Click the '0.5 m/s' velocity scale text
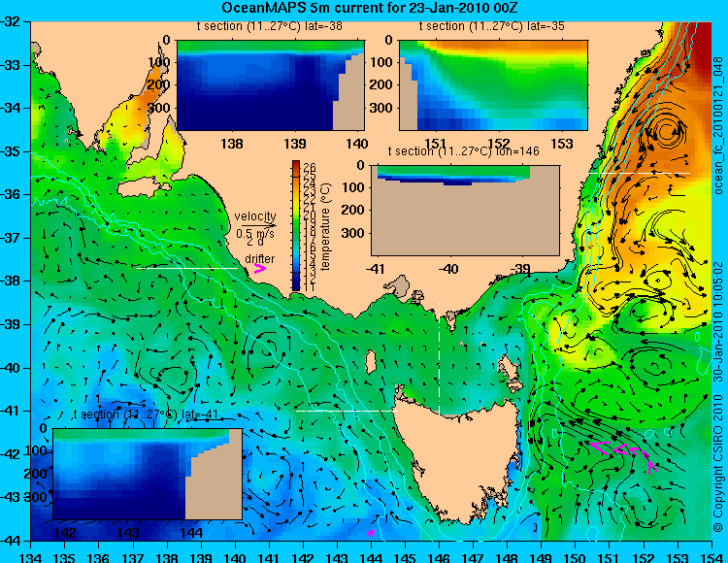The height and width of the screenshot is (563, 728). [x=255, y=234]
